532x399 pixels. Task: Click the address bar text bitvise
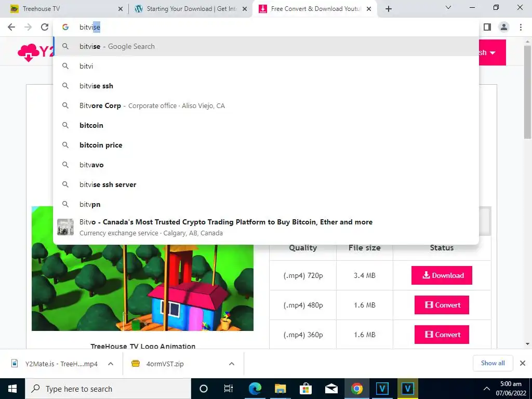pyautogui.click(x=89, y=27)
